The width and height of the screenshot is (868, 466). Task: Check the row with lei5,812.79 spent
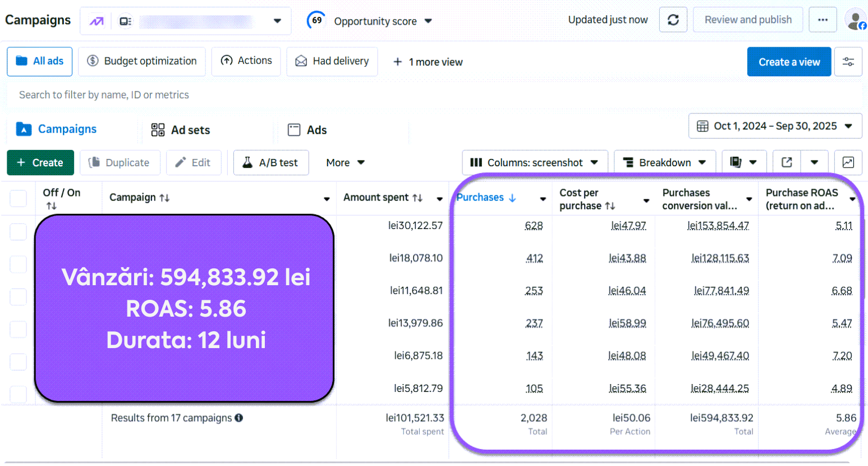coord(18,394)
